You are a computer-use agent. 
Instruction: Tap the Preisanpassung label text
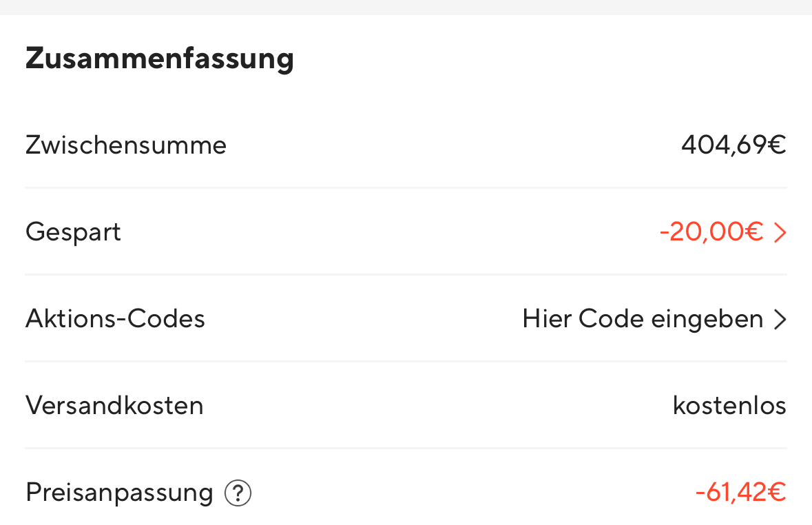119,493
